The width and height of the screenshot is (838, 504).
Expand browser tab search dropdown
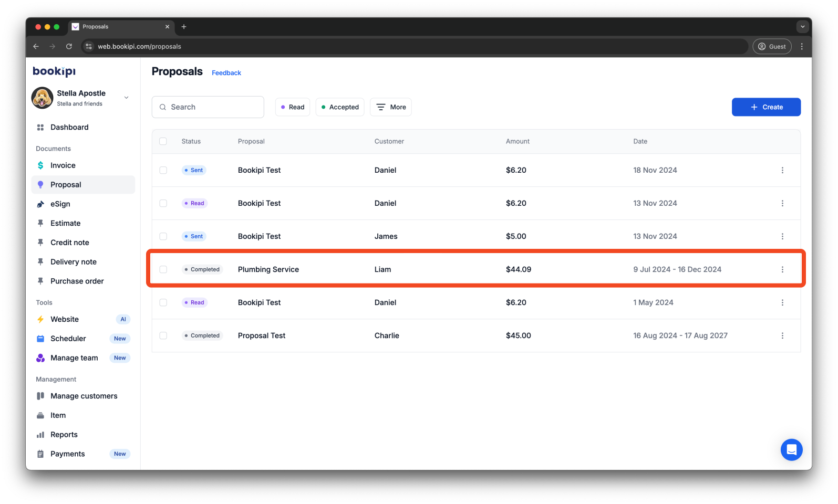(x=802, y=27)
